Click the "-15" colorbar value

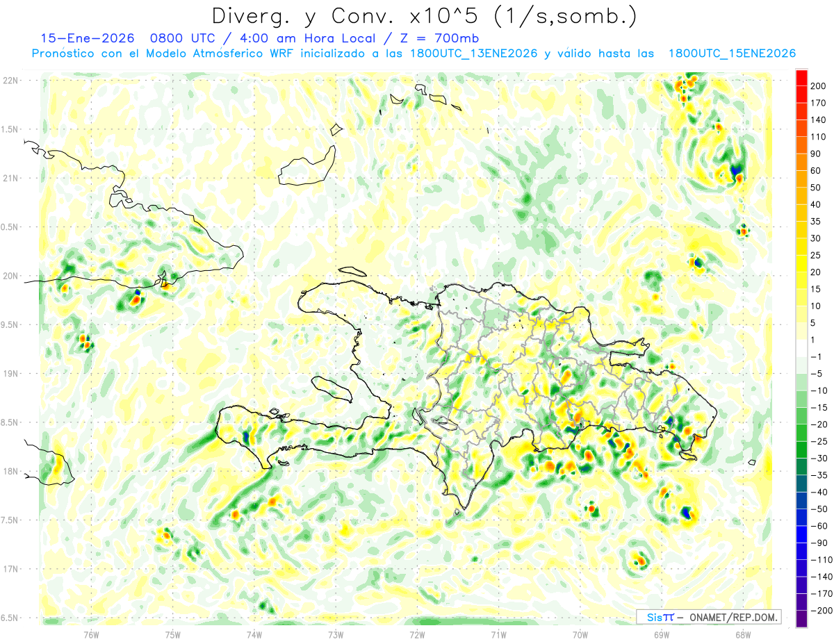coord(818,407)
